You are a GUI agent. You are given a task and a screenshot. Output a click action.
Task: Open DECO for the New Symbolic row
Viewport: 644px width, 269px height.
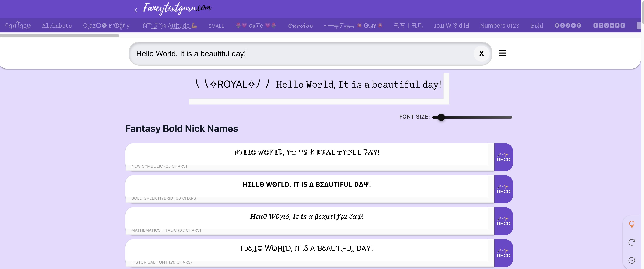504,157
